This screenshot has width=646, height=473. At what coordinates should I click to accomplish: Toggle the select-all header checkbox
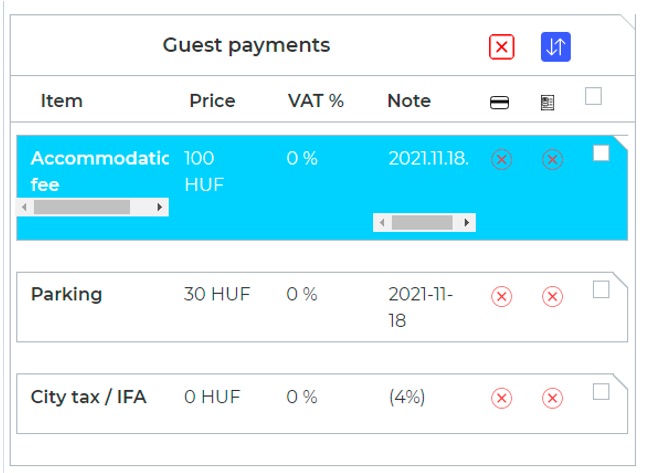click(594, 96)
